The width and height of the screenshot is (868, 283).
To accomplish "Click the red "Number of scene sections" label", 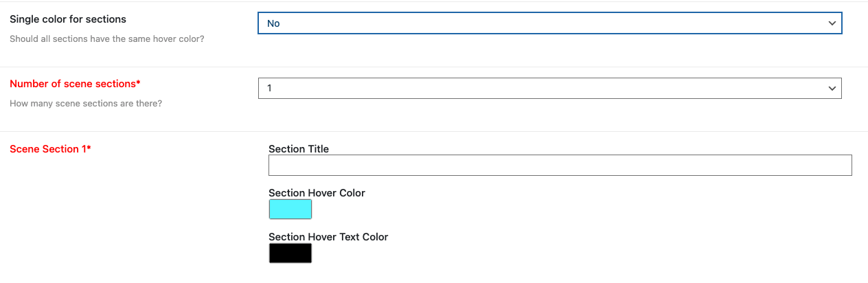I will [x=73, y=84].
